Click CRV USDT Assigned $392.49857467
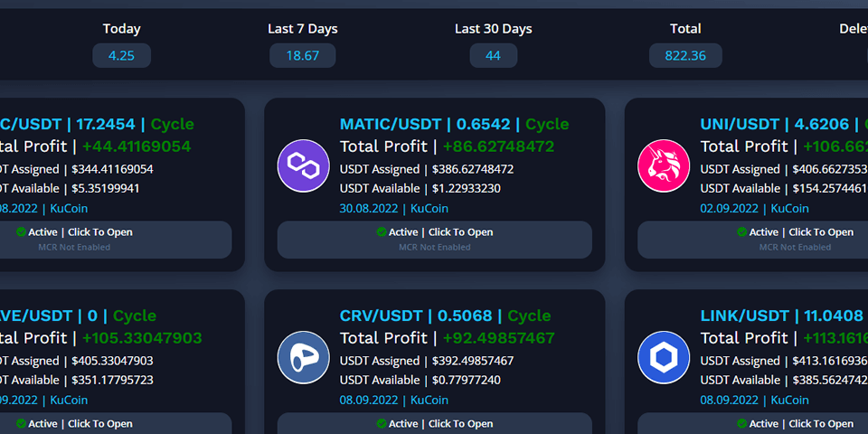This screenshot has width=868, height=434. point(427,361)
